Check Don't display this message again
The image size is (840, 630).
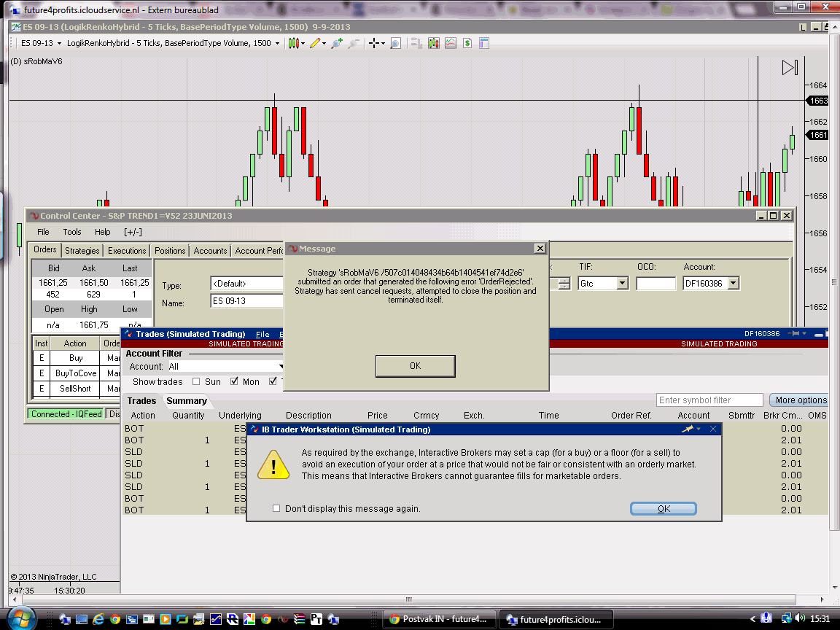276,508
